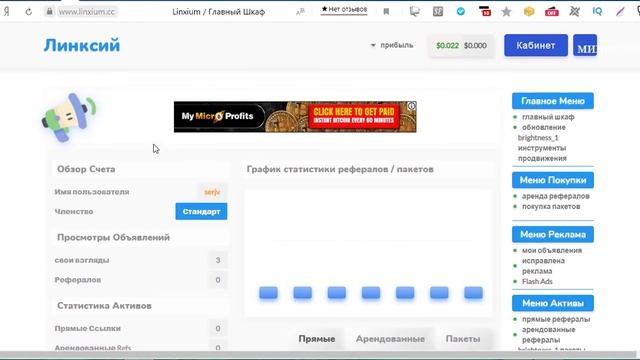Click the page translate icon
The width and height of the screenshot is (640, 360).
point(300,12)
